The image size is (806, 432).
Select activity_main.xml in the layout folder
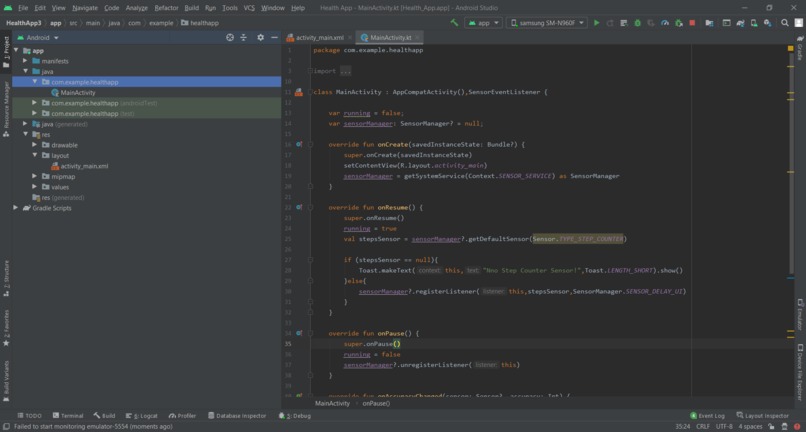80,166
